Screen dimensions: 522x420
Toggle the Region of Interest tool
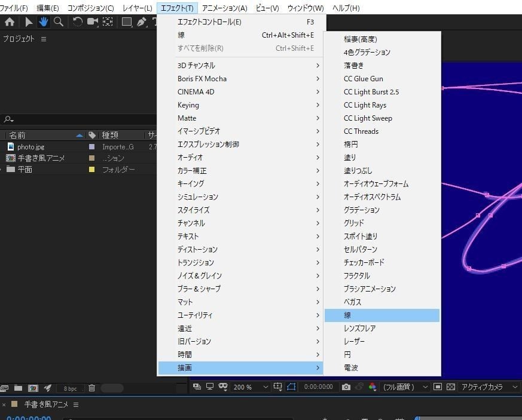(277, 387)
